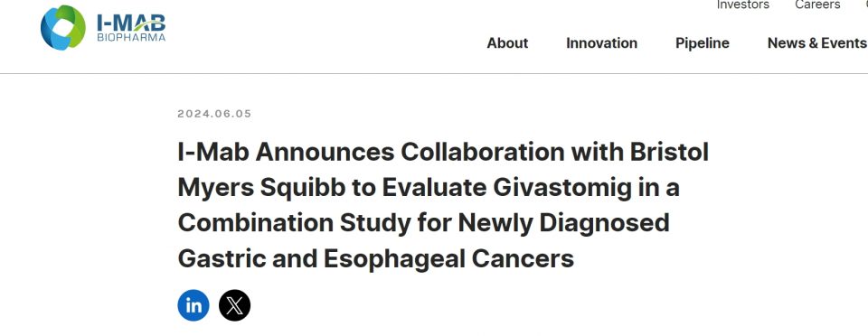Open the About menu

pos(507,43)
